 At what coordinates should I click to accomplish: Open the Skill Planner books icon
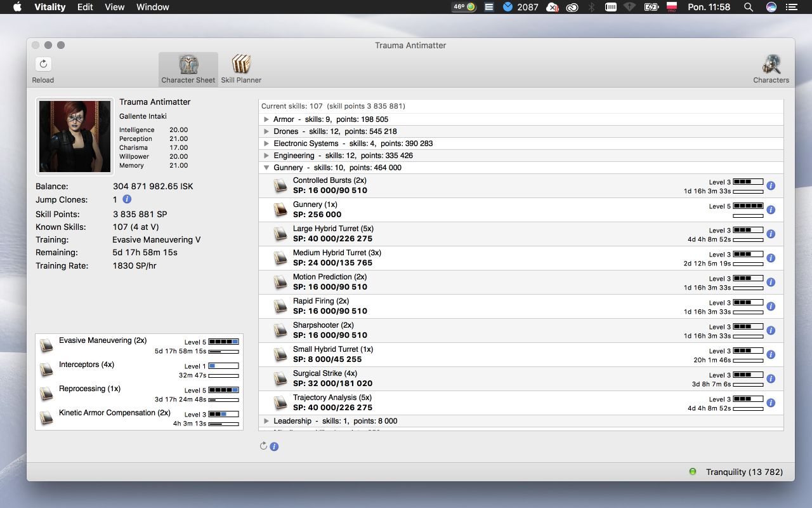point(241,64)
